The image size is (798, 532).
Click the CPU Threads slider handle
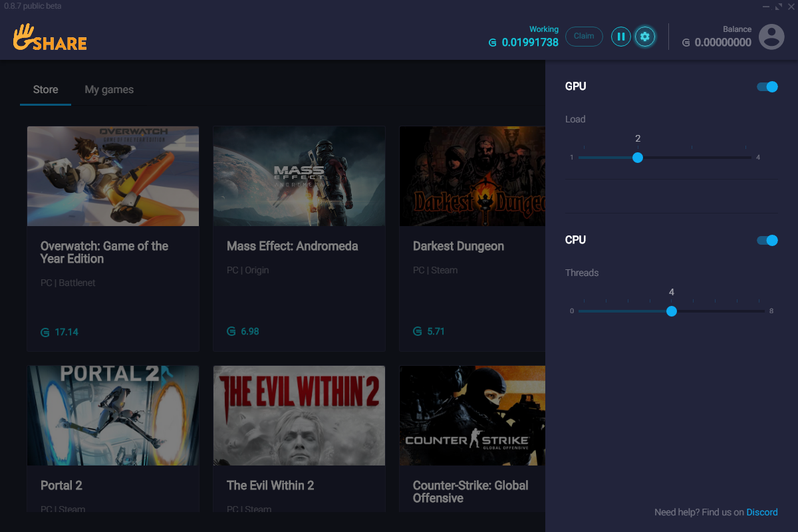click(672, 311)
